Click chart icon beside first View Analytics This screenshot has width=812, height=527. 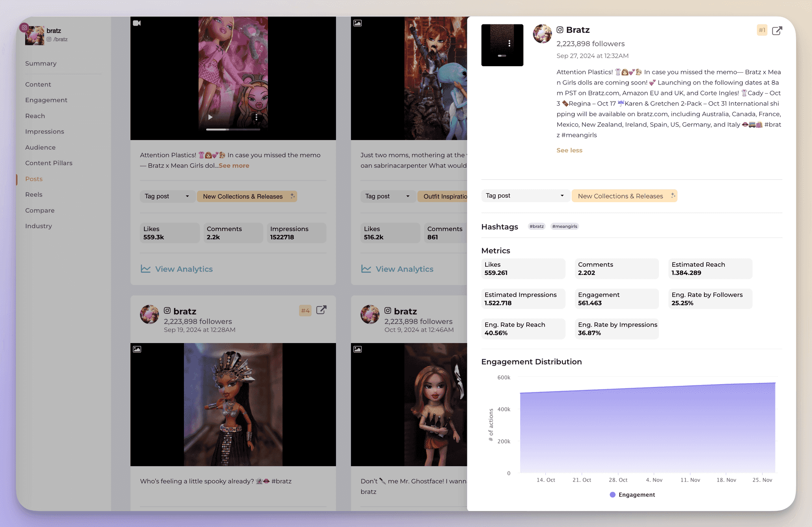tap(145, 269)
